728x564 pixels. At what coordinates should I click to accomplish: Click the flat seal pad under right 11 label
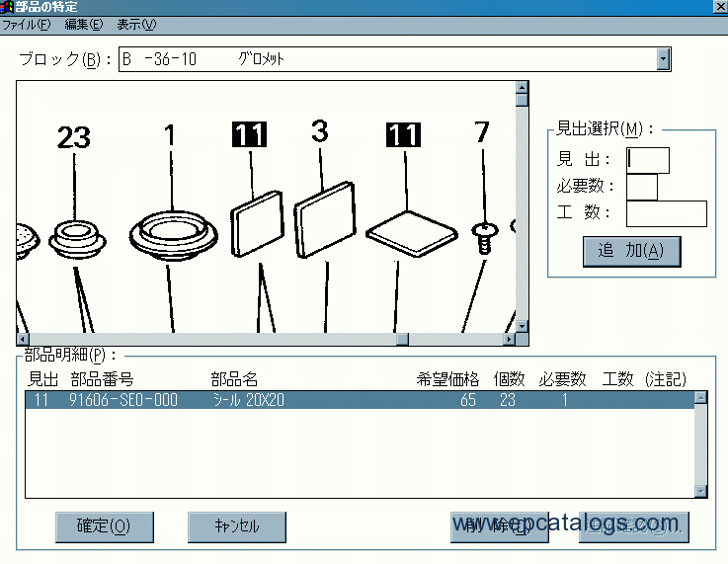pos(411,231)
